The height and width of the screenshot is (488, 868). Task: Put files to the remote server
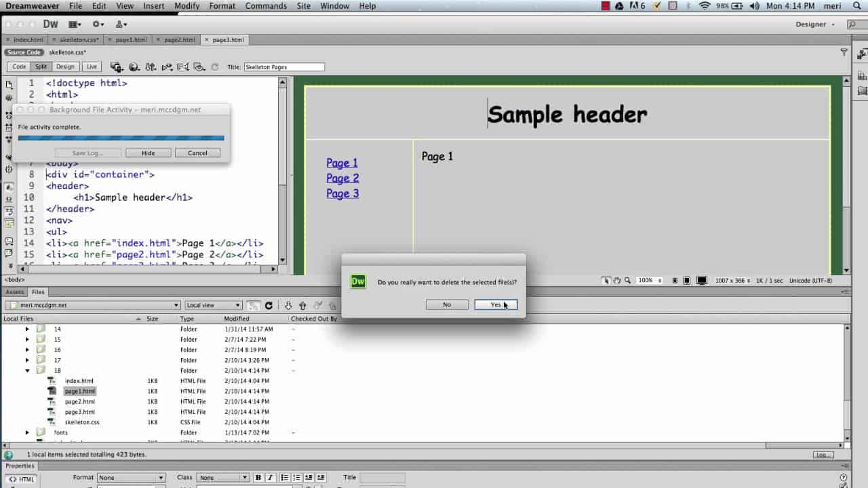(x=302, y=305)
